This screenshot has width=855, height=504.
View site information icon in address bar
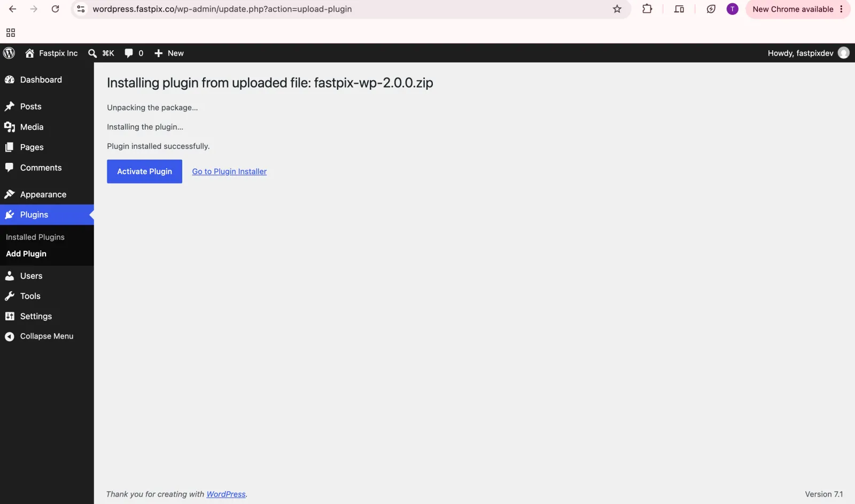[x=81, y=9]
